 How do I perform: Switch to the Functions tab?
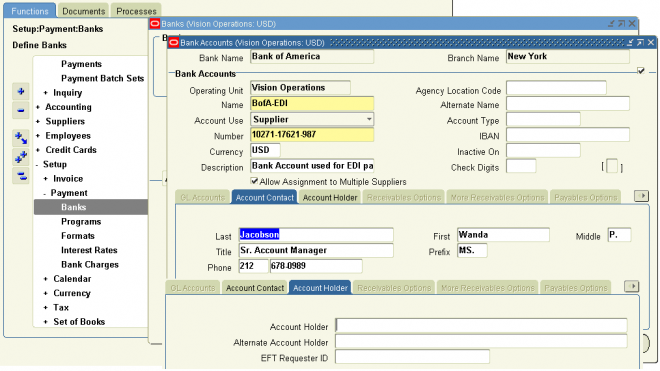[x=29, y=11]
